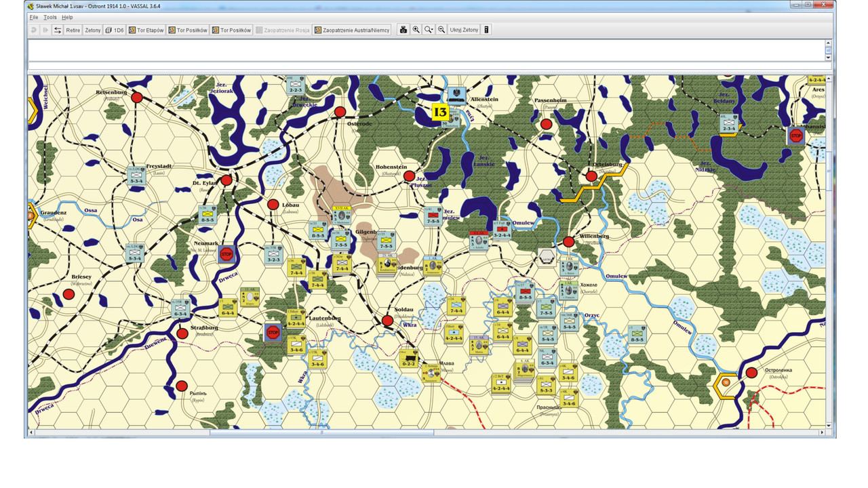This screenshot has width=868, height=488.
Task: Open the Tor Etapów track
Action: point(146,30)
